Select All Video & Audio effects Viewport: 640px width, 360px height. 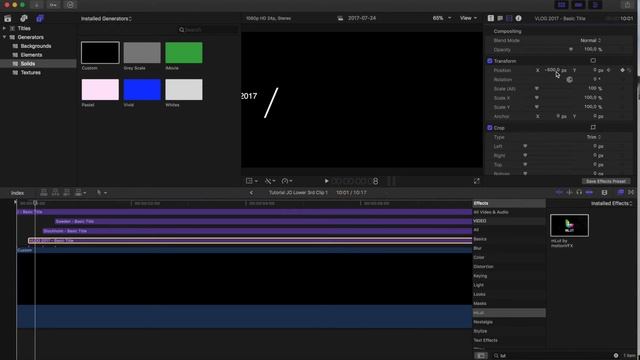[x=491, y=212]
